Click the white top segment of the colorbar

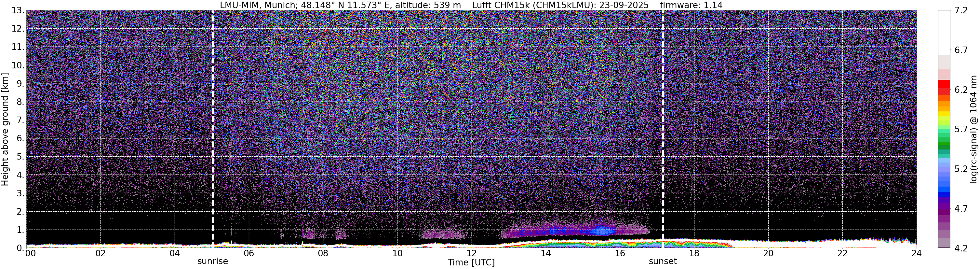coord(944,32)
